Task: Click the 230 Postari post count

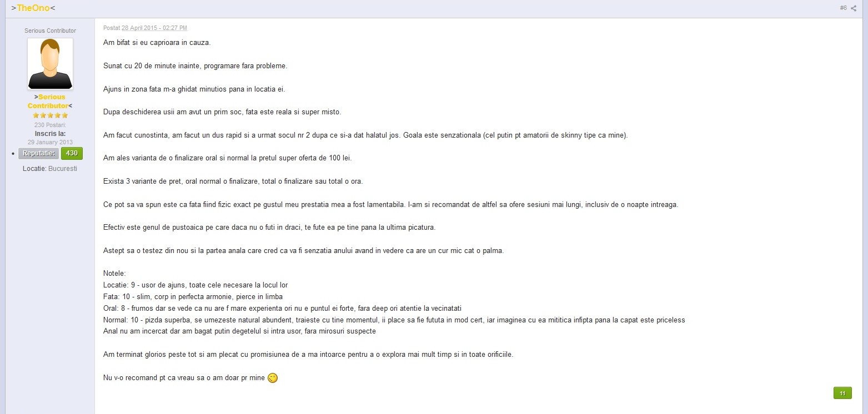Action: tap(50, 125)
